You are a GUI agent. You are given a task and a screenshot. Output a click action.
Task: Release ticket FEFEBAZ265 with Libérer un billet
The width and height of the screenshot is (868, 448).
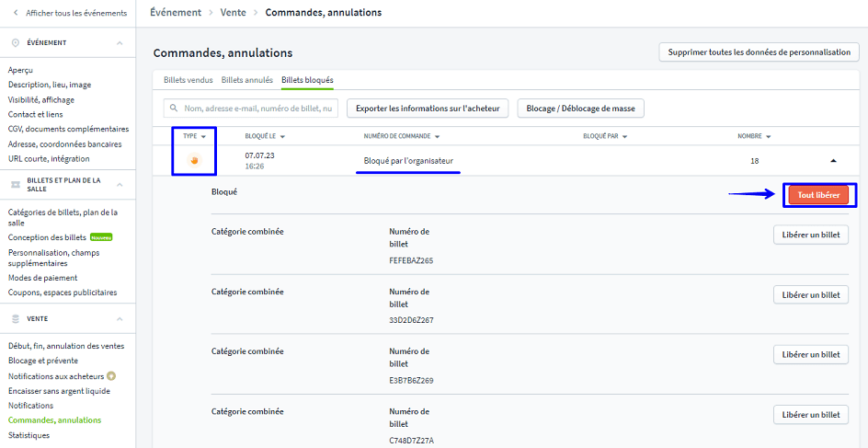[x=809, y=235]
